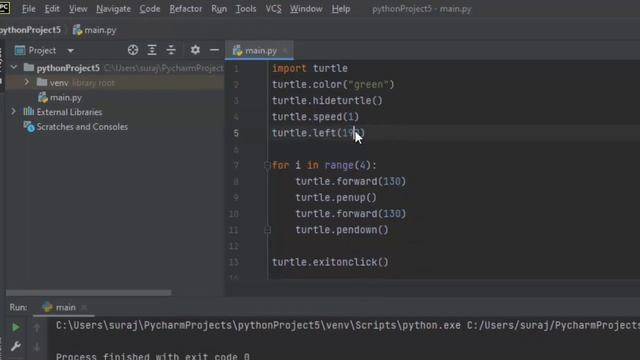Hide the Project panel with minus icon
Image resolution: width=640 pixels, height=360 pixels.
pyautogui.click(x=214, y=50)
